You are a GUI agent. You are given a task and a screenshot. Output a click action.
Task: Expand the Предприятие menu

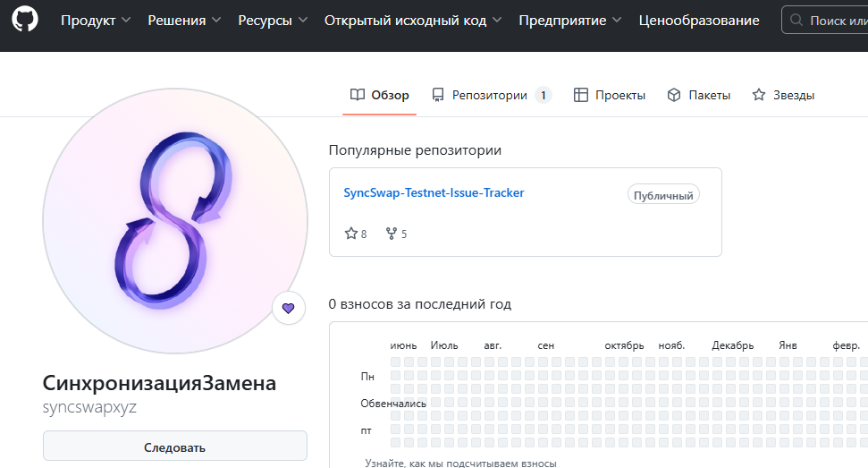pos(570,21)
